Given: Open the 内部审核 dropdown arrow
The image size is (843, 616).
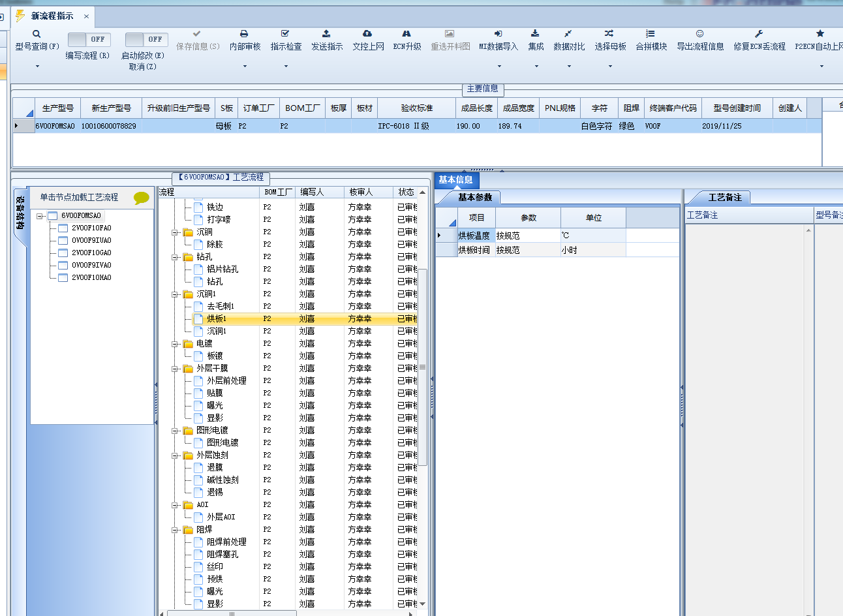Looking at the screenshot, I should [245, 66].
